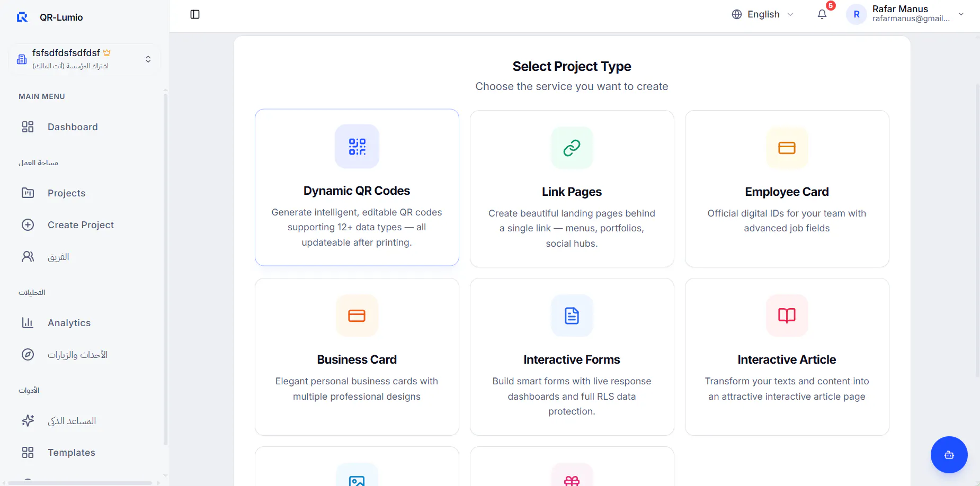Click the sidebar vertical scrollbar
Image resolution: width=980 pixels, height=486 pixels.
[165, 269]
